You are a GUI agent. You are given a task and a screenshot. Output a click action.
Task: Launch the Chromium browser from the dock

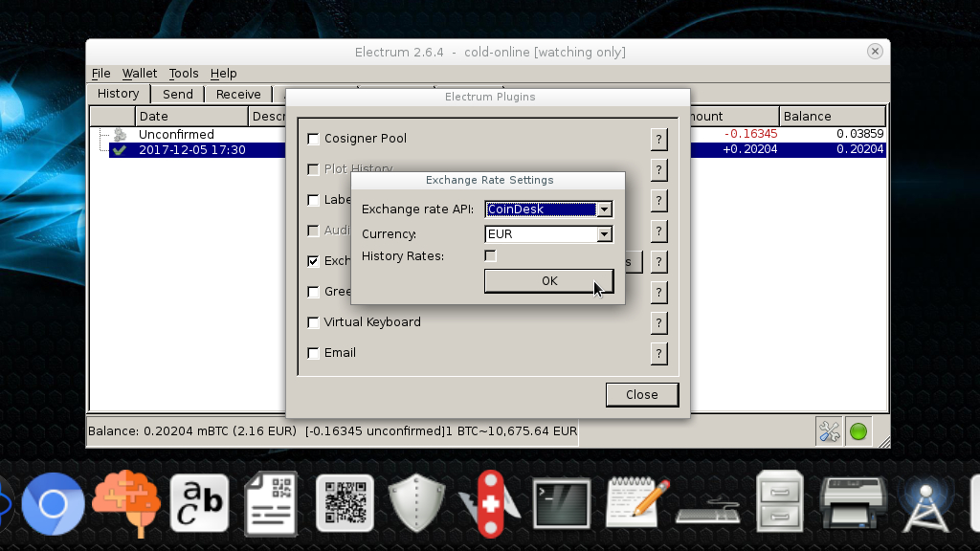point(54,503)
